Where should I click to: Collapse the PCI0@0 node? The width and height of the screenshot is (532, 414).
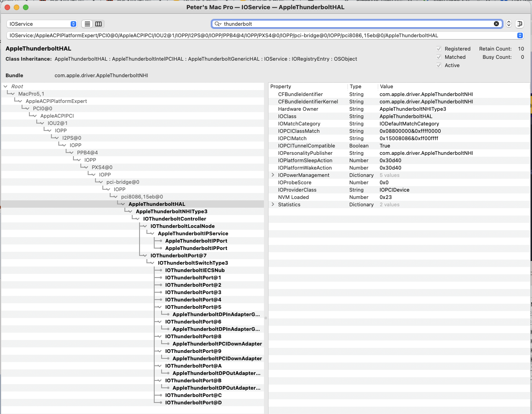pos(28,108)
